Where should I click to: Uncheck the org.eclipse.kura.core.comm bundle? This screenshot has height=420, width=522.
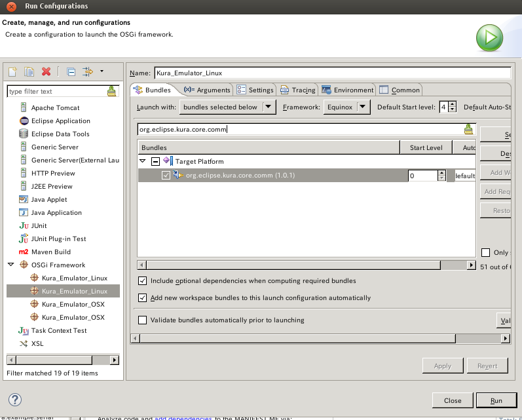tap(166, 175)
